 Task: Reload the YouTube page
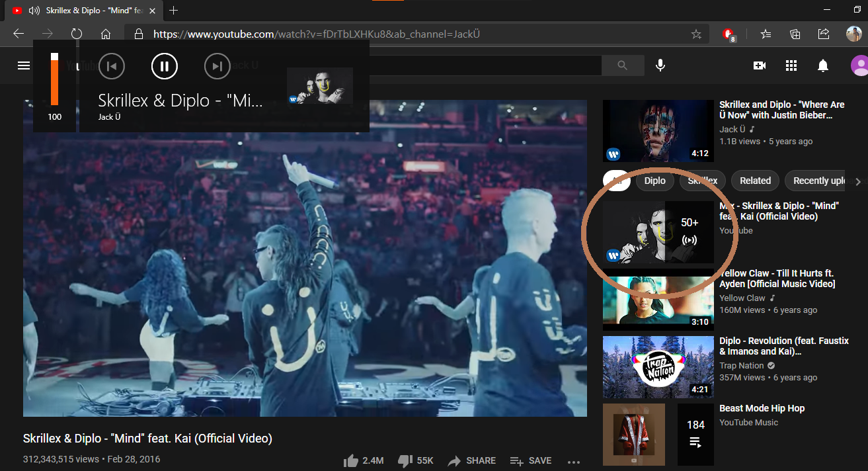(x=77, y=34)
